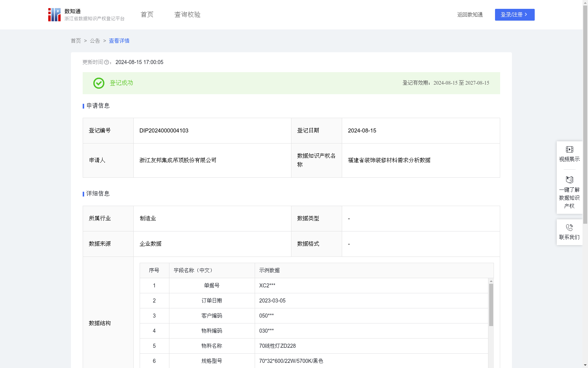Select registration number DIP2024000004103

(x=164, y=131)
